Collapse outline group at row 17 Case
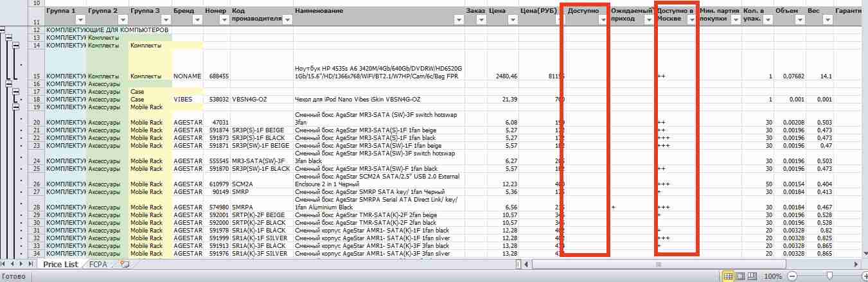The width and height of the screenshot is (868, 282). point(15,92)
